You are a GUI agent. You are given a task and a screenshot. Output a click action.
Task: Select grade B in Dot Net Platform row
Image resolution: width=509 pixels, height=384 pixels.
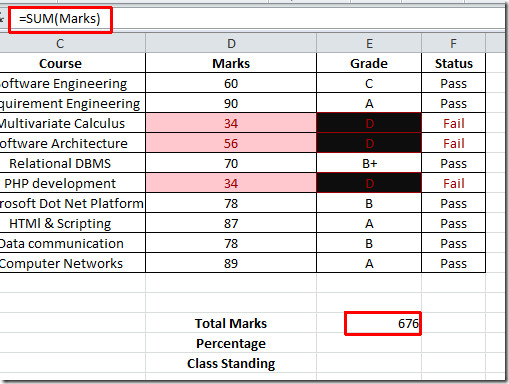click(x=369, y=203)
